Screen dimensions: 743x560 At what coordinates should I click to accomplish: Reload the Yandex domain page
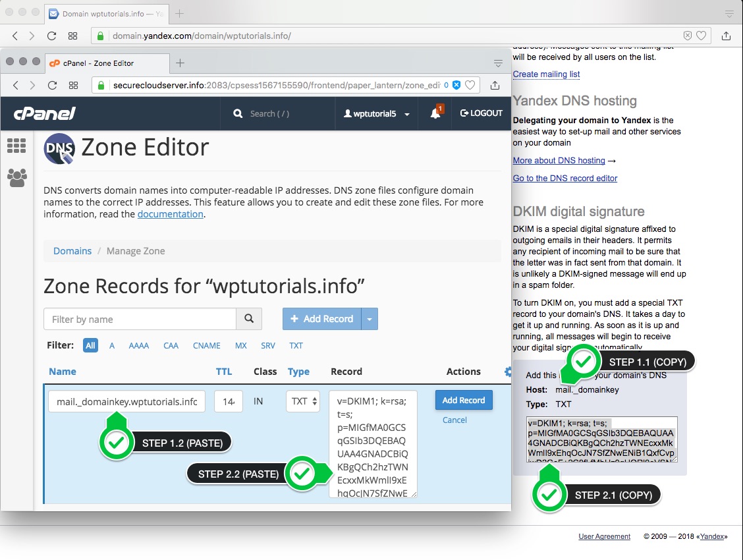pyautogui.click(x=51, y=36)
